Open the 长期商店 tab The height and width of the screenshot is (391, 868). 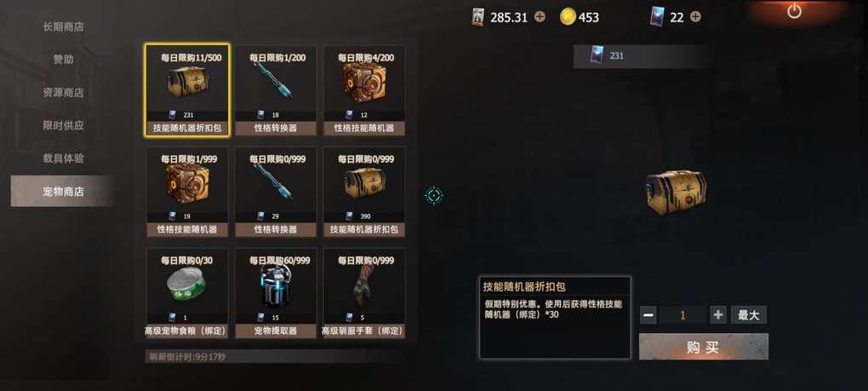pos(63,26)
